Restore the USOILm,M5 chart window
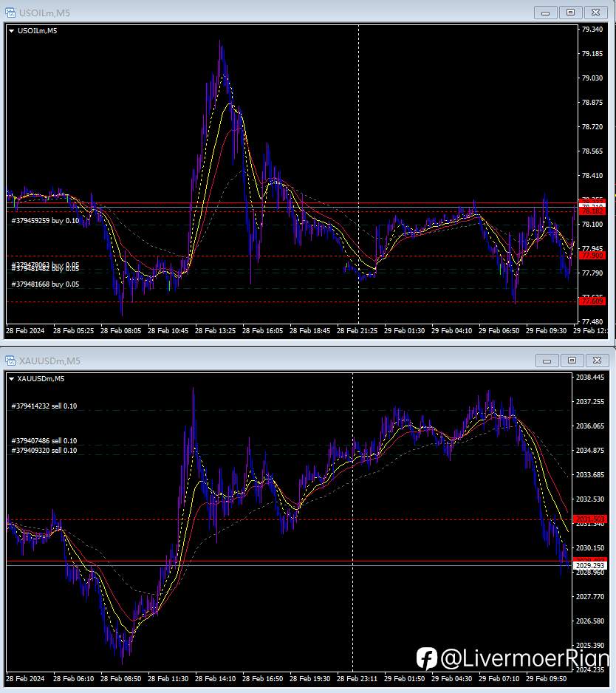The height and width of the screenshot is (693, 616). pos(570,13)
